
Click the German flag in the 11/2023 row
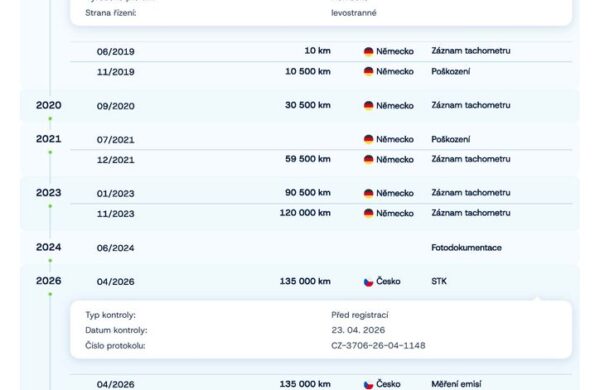click(368, 214)
